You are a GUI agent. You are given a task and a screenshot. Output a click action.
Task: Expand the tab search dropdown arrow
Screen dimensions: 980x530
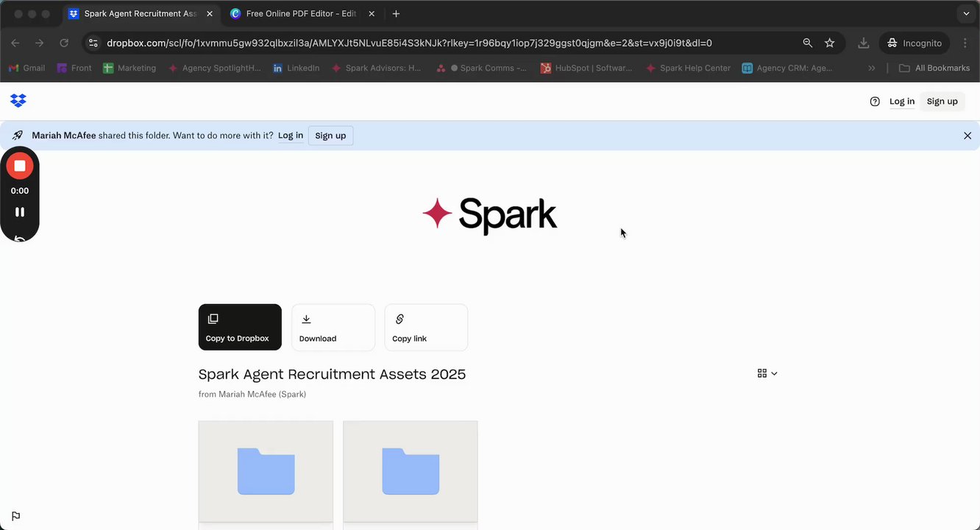966,14
